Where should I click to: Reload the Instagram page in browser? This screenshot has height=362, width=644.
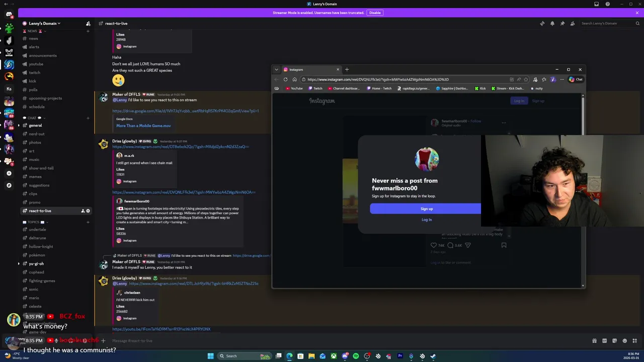(x=285, y=79)
